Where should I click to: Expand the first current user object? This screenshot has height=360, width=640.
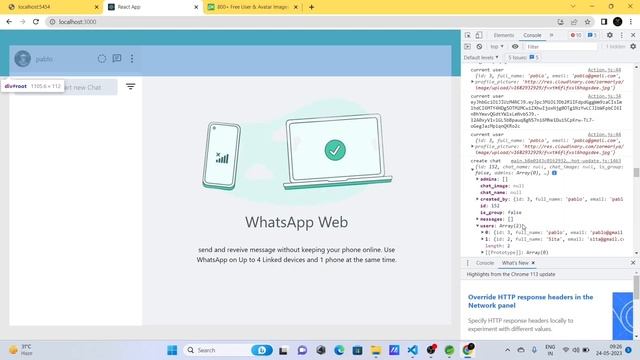(473, 82)
